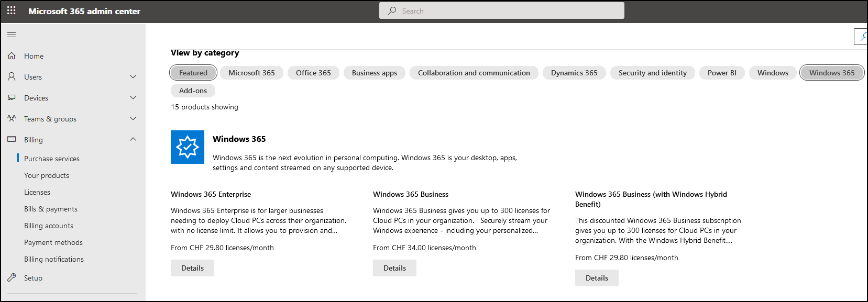Open Devices in the navigation

click(x=36, y=98)
